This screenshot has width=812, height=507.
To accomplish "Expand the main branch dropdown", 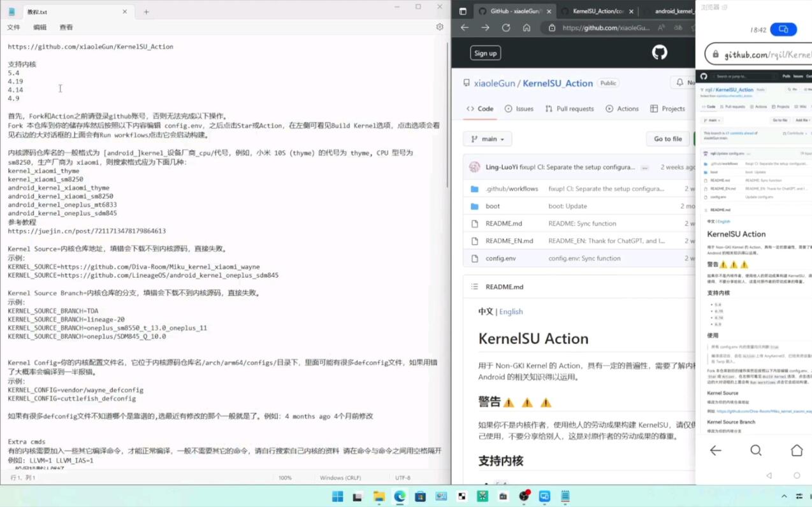I will 488,139.
